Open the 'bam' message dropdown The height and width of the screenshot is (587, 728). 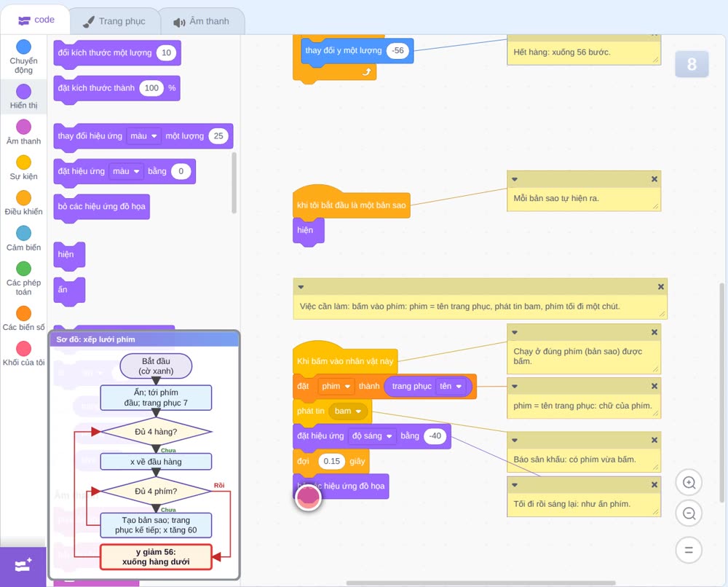pos(348,411)
